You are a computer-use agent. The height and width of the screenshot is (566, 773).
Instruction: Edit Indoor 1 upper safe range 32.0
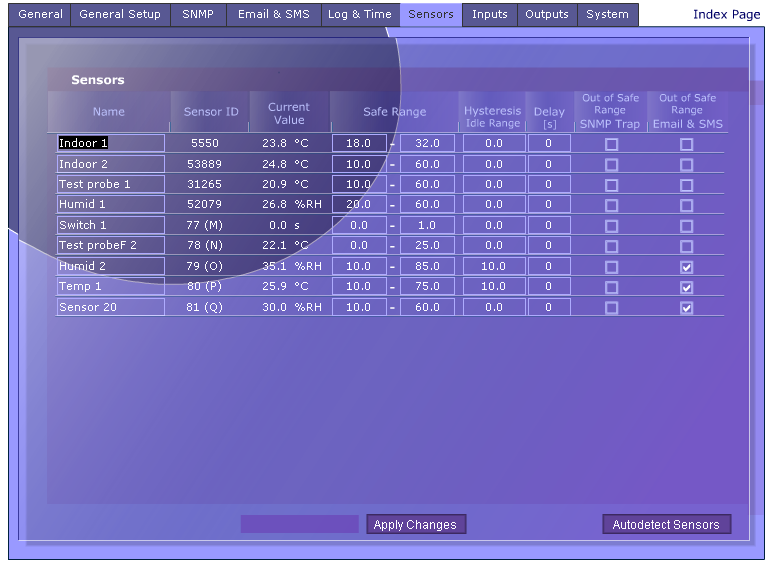tap(427, 143)
